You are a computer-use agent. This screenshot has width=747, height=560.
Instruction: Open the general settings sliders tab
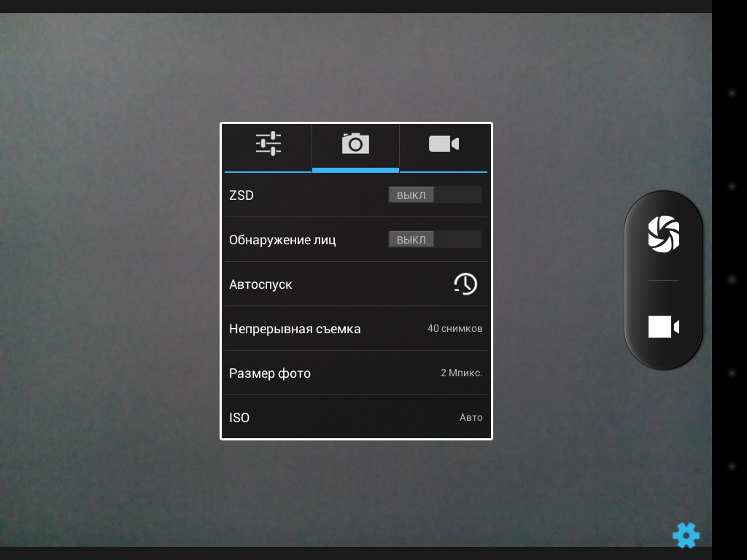click(268, 144)
